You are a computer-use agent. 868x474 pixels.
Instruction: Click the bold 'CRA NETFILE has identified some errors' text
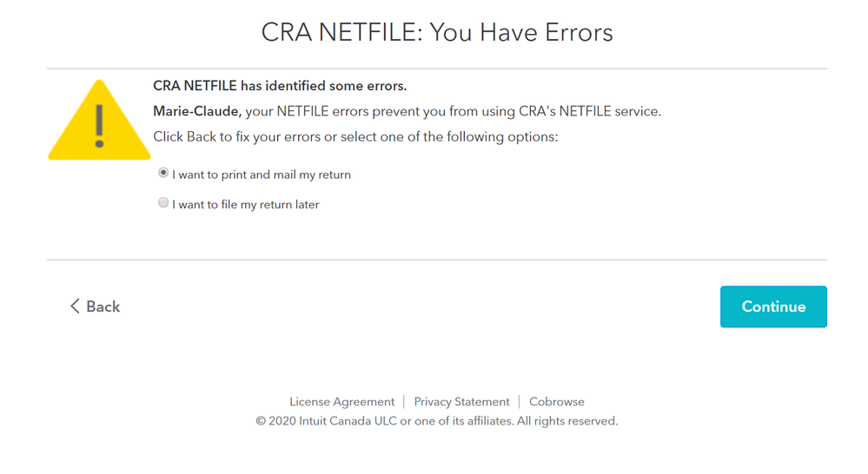(280, 86)
